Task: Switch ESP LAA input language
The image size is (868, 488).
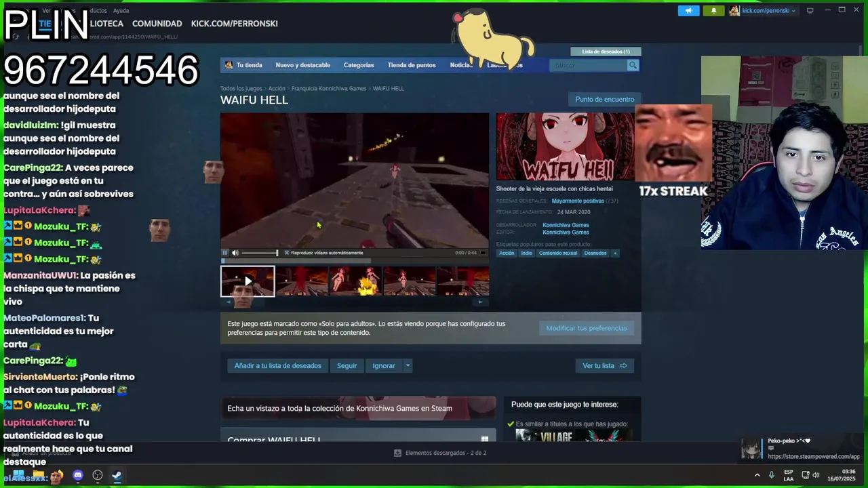Action: [789, 475]
